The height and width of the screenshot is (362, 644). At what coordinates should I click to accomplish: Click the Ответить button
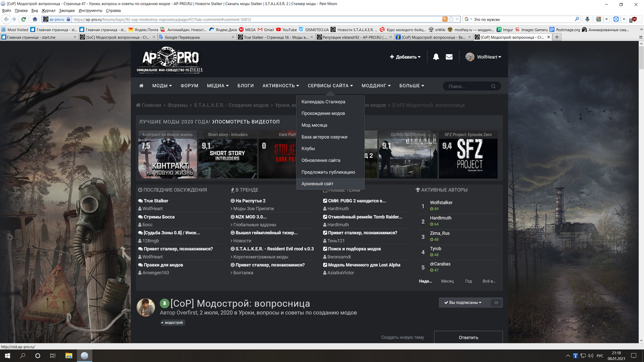point(468,337)
